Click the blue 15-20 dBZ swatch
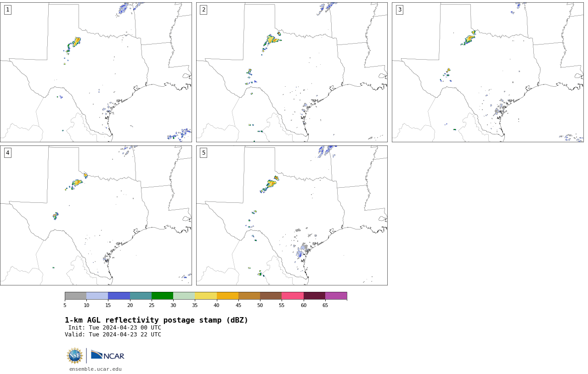This screenshot has width=588, height=374. click(x=119, y=296)
